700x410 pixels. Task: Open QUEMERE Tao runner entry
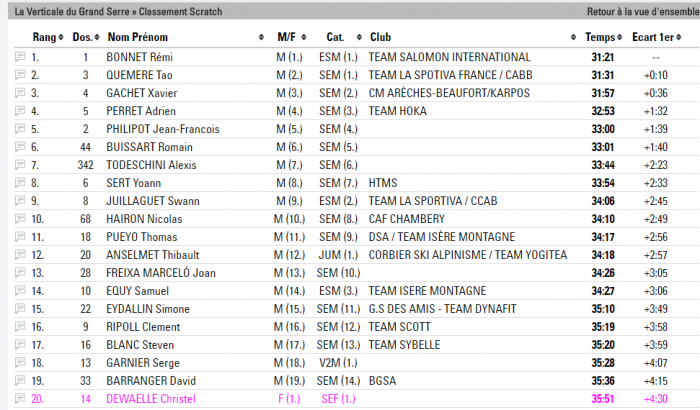point(139,75)
